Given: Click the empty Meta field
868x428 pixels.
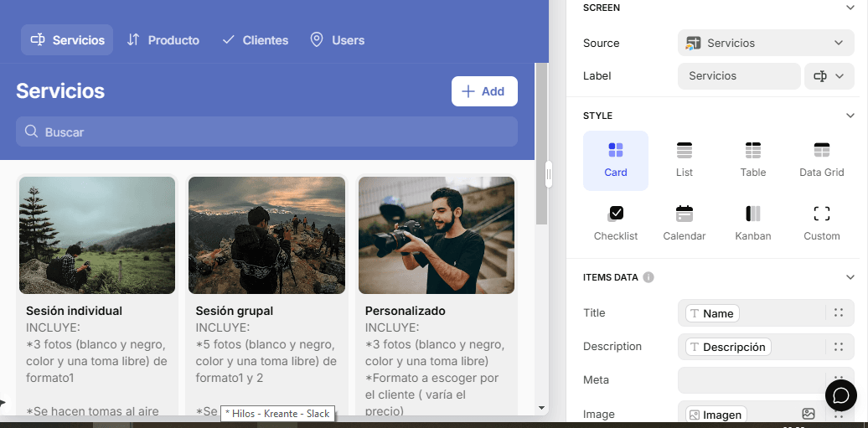Looking at the screenshot, I should coord(752,380).
